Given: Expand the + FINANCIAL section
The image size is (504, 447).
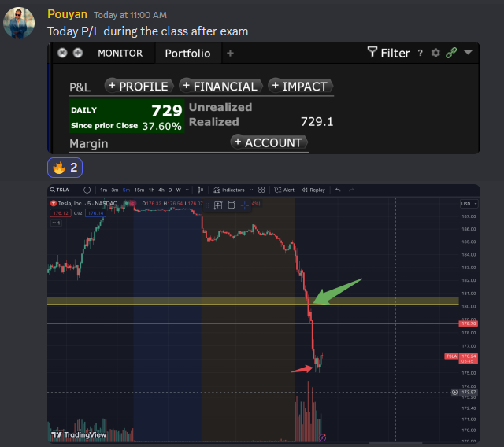Looking at the screenshot, I should [x=220, y=86].
